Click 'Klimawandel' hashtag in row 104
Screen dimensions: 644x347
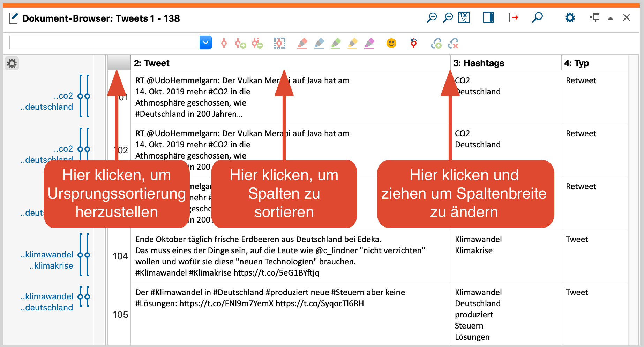point(478,239)
